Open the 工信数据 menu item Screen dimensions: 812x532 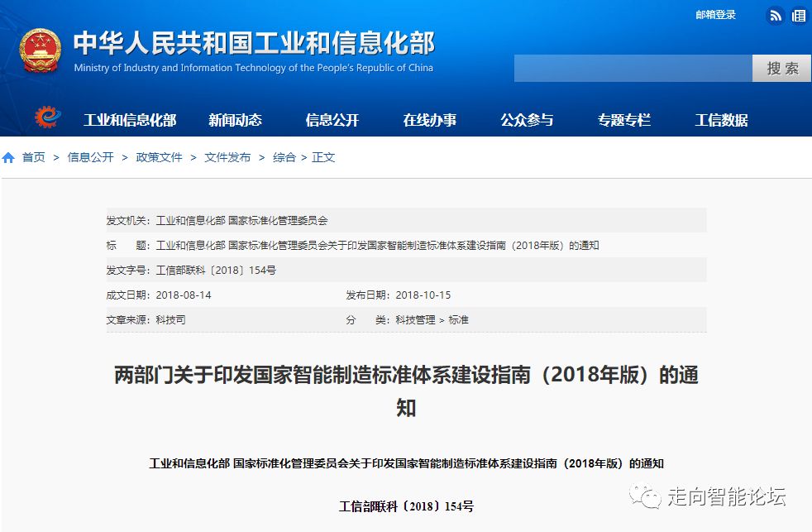(x=721, y=120)
